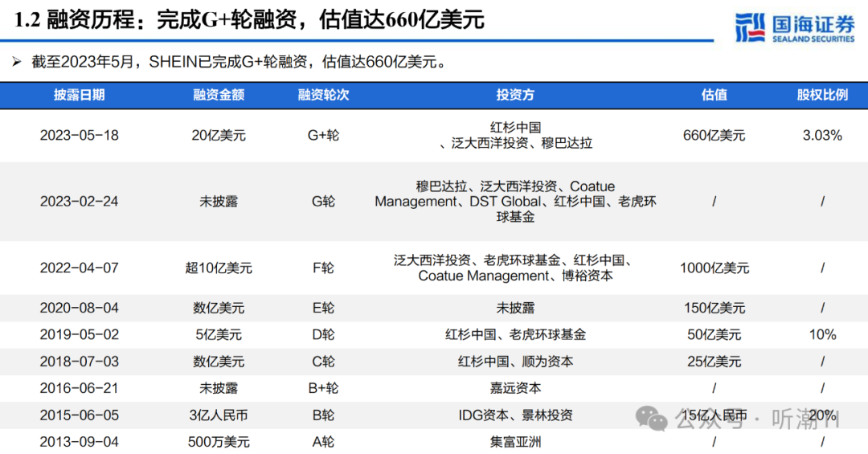
Task: Click the '投资方' column header
Action: 515,95
